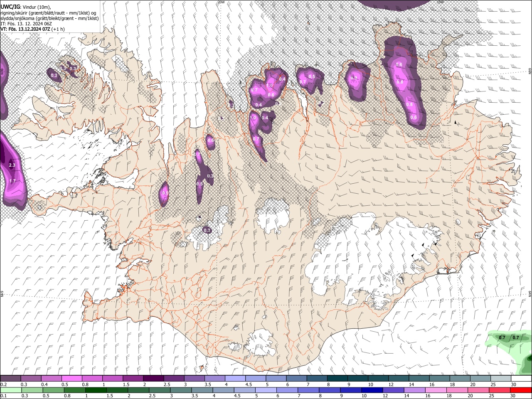Click the 2.3 precipitation value on the map
Image resolution: width=532 pixels, height=399 pixels.
click(12, 165)
